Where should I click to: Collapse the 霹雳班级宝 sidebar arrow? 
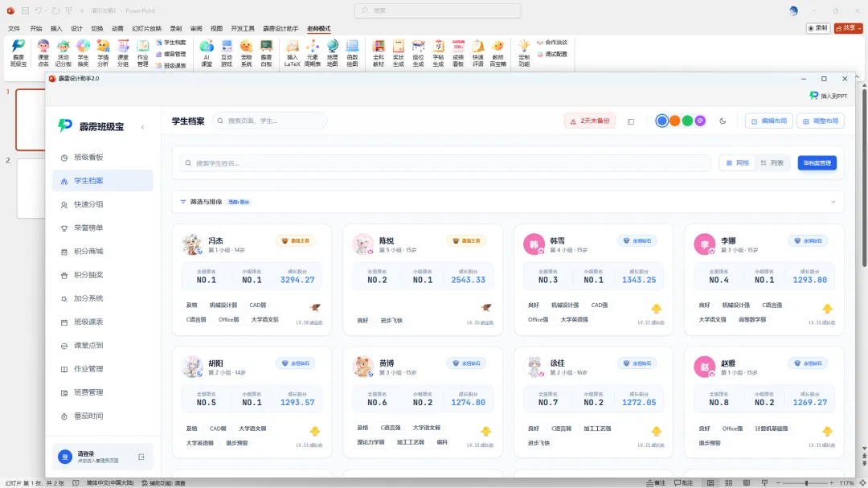pos(142,127)
